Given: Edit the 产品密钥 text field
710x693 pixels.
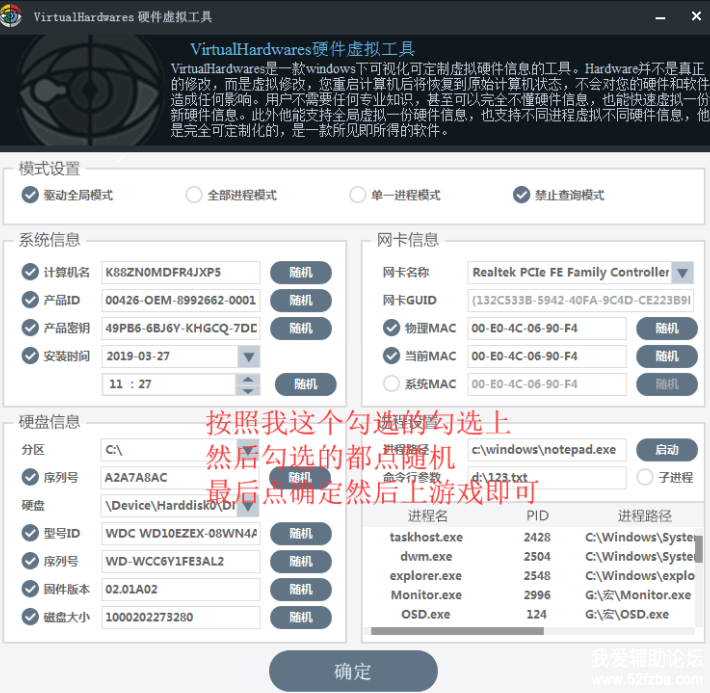Looking at the screenshot, I should coord(181,328).
